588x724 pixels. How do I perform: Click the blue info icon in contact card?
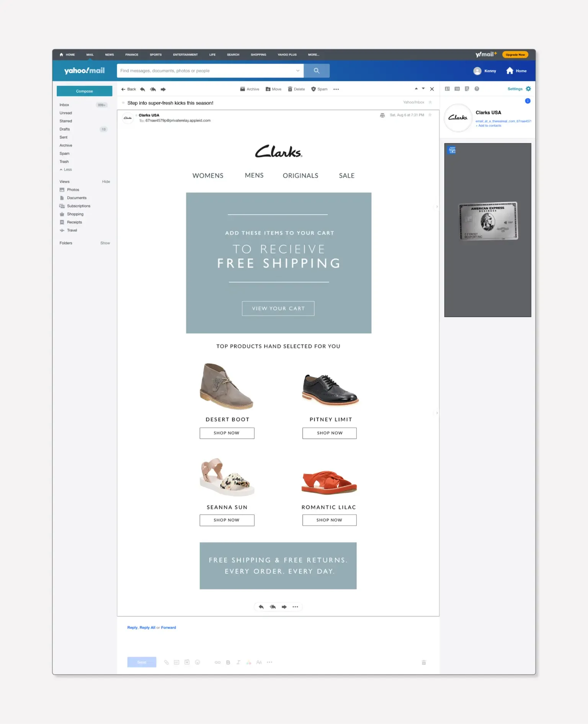pos(528,101)
